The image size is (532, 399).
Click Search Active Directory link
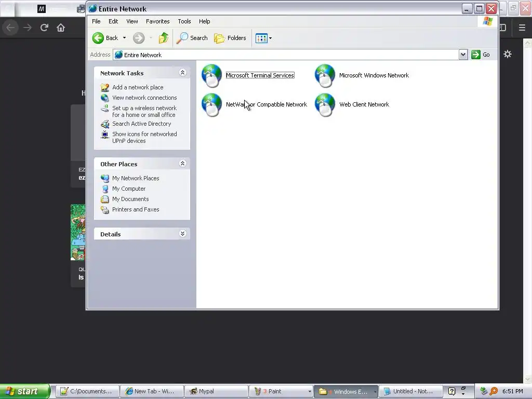point(141,124)
